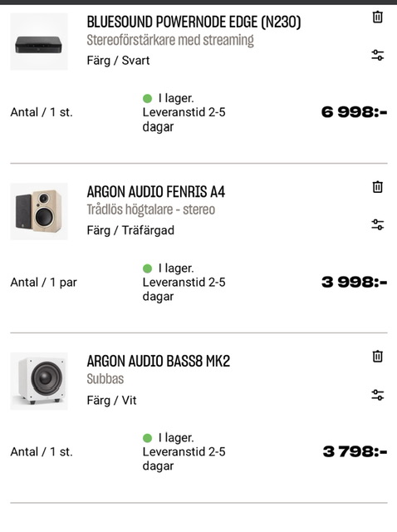397x532 pixels.
Task: Open the Argon Audio Bass8 MK2 product title
Action: (159, 361)
